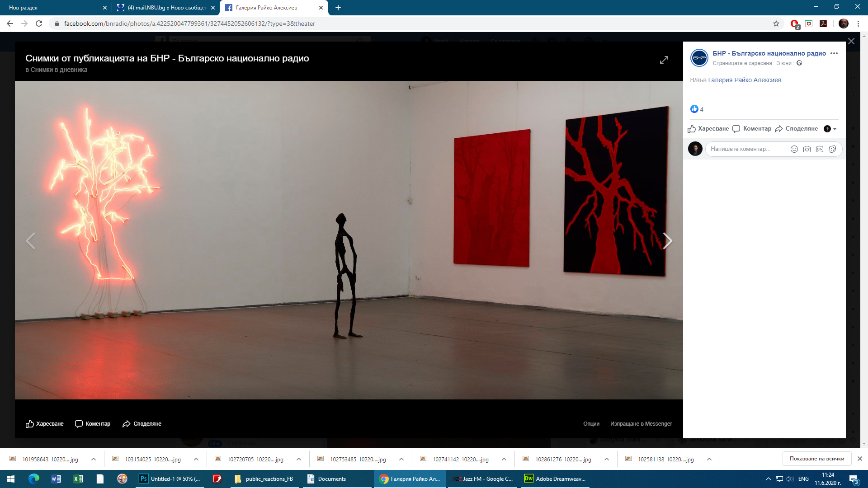The height and width of the screenshot is (488, 868).
Task: Open a new browser tab
Action: coord(338,8)
